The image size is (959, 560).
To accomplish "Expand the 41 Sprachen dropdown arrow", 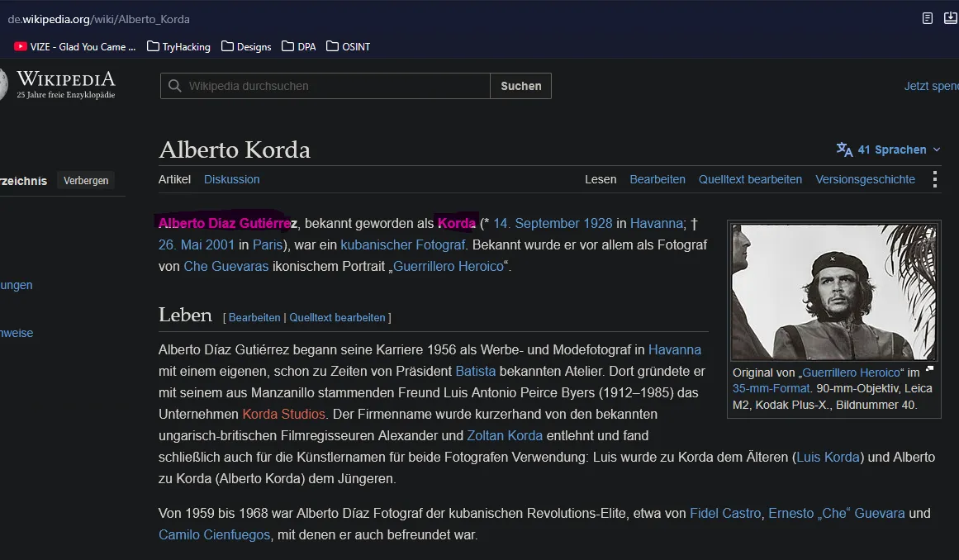I will (x=937, y=149).
